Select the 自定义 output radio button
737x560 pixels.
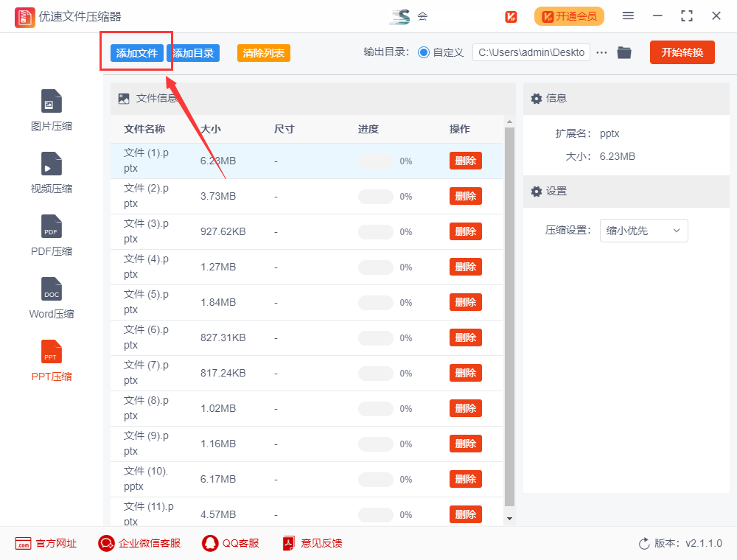point(424,52)
